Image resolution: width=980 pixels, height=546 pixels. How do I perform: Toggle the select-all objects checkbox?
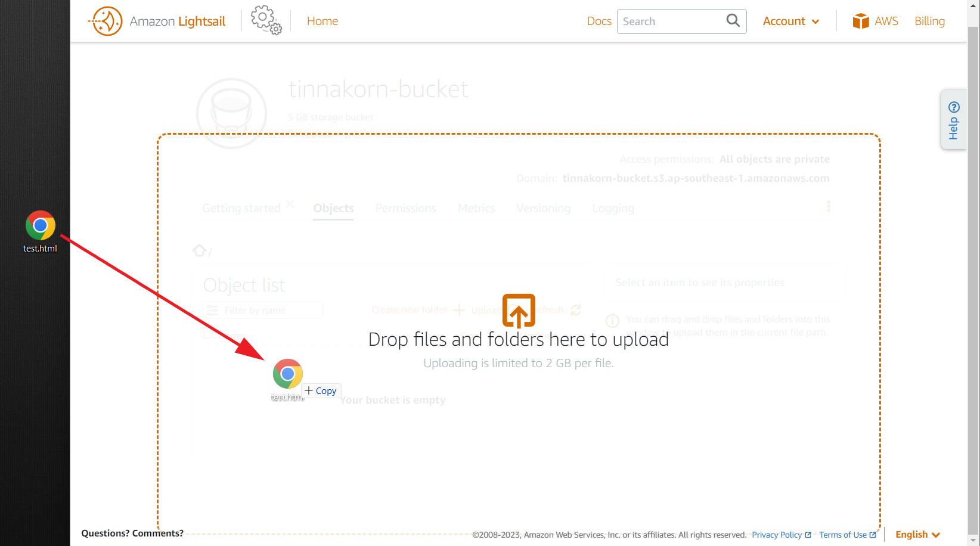click(208, 334)
